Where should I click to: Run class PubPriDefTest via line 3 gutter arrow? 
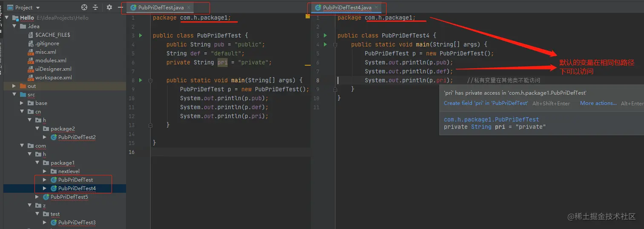pos(141,35)
